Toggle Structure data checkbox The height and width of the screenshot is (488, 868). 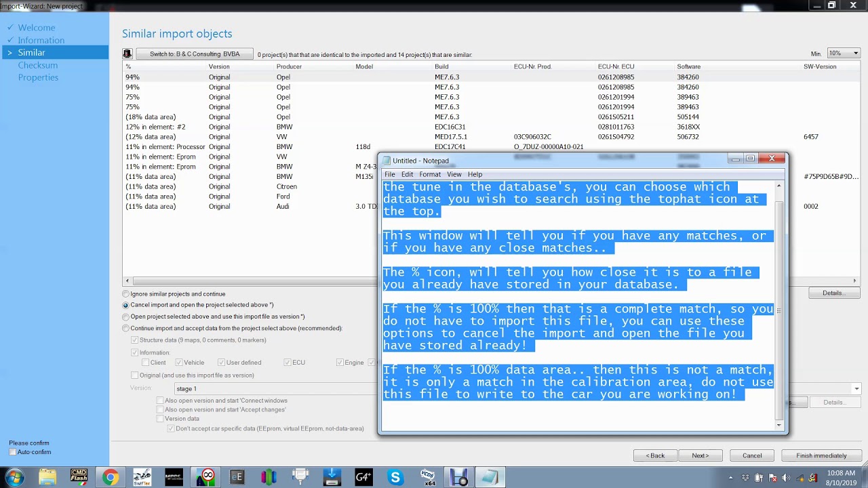coord(135,340)
